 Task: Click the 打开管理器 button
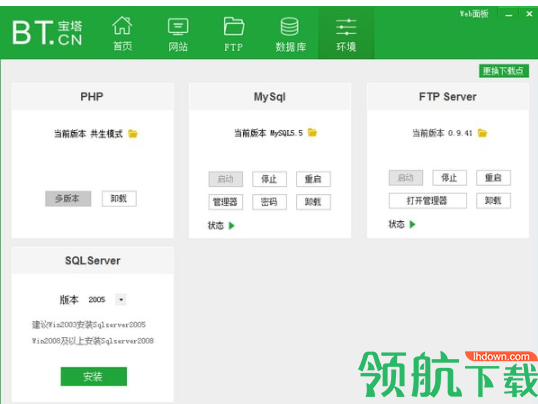[428, 201]
